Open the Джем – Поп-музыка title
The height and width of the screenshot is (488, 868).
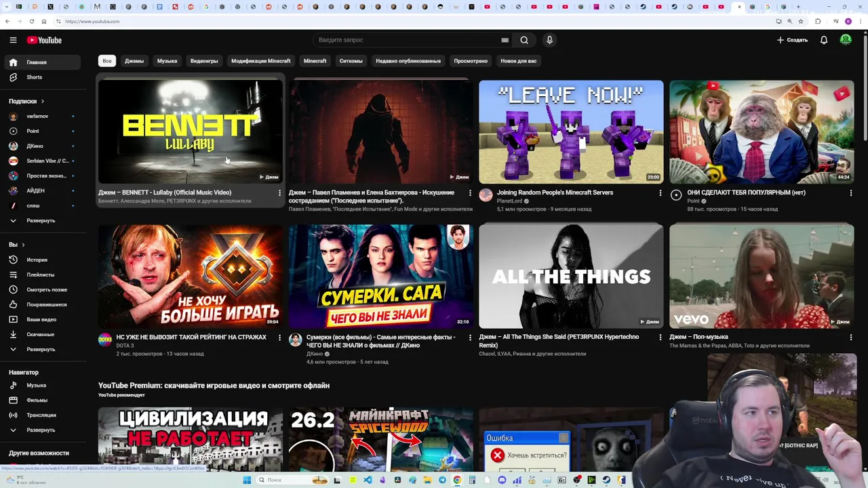coord(698,337)
